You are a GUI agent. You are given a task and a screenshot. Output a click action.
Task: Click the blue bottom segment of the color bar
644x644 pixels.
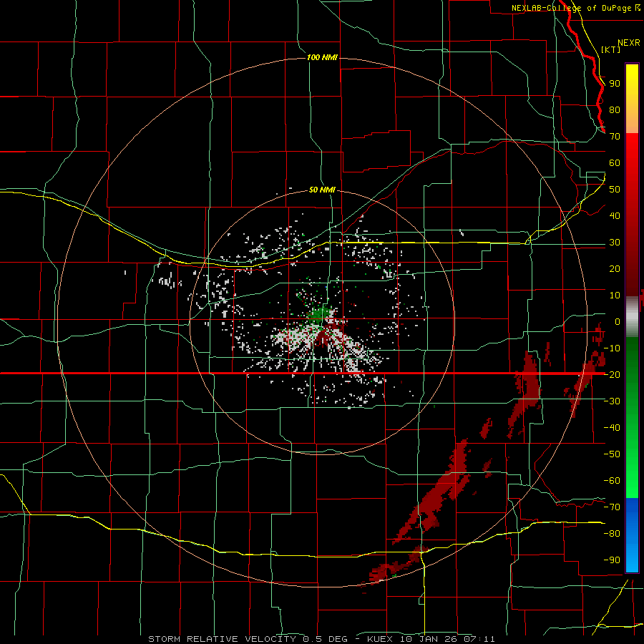632,535
